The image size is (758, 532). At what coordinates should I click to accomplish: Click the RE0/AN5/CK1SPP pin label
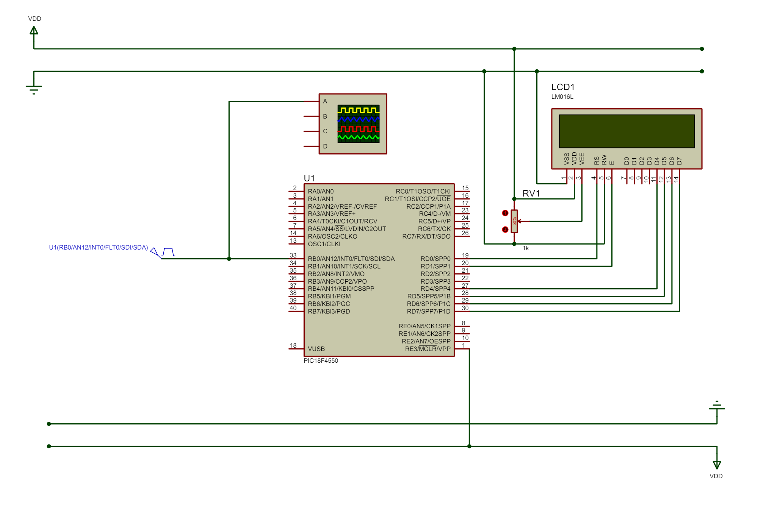424,326
